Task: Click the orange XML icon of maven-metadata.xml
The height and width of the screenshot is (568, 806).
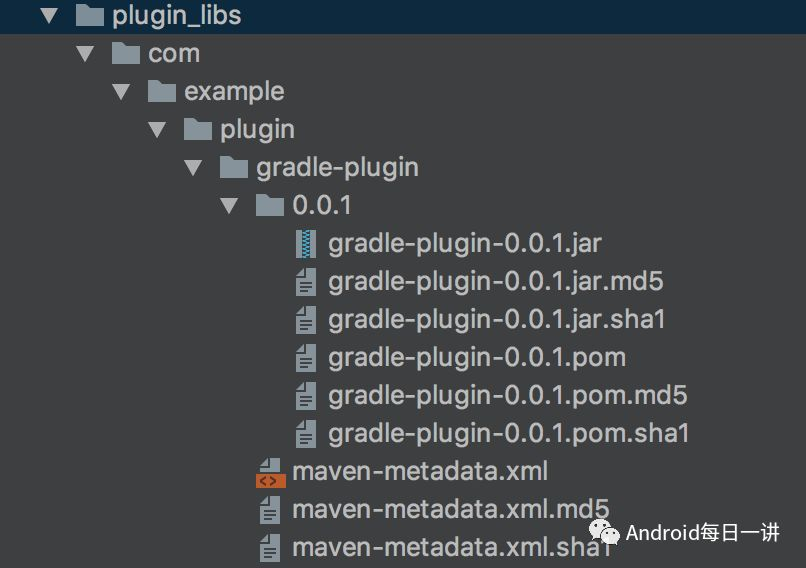Action: [270, 472]
